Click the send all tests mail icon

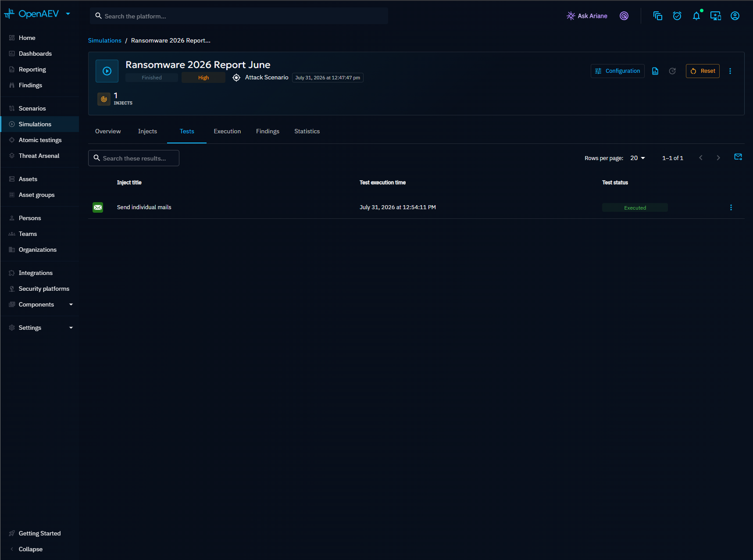pos(738,157)
